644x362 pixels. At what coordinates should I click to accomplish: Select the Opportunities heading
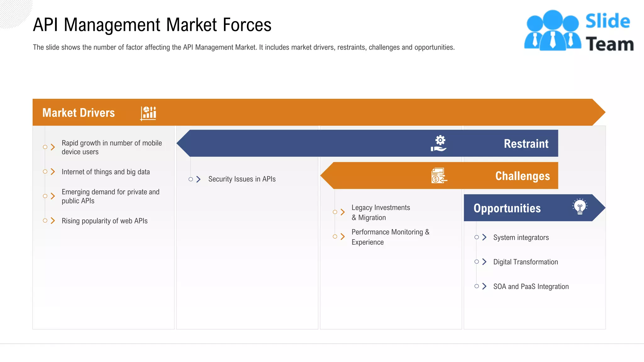point(507,208)
